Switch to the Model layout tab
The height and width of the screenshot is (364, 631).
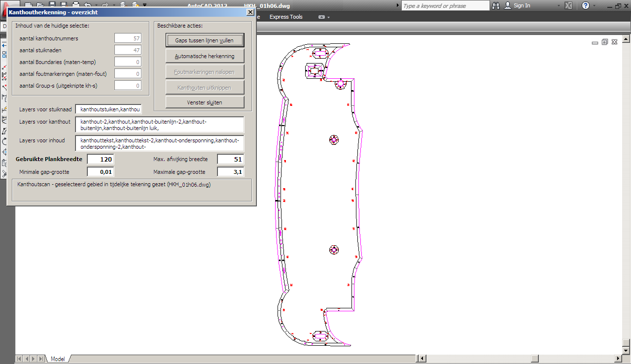click(58, 359)
